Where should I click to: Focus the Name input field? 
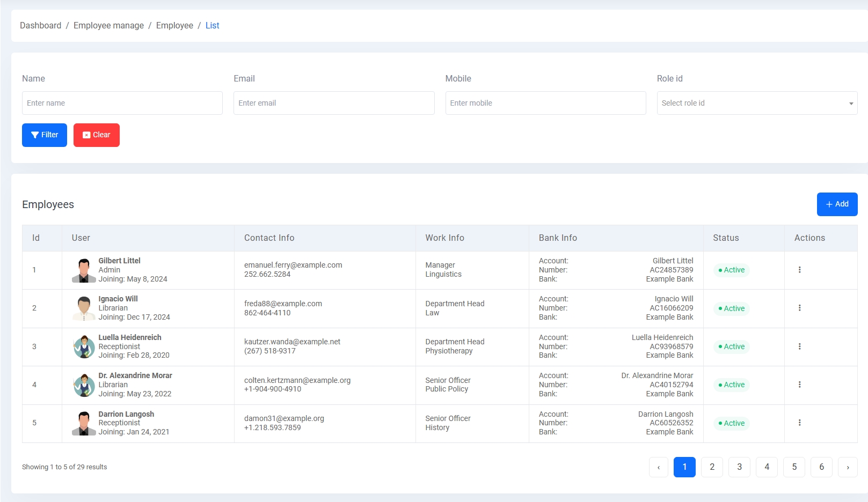(x=122, y=103)
